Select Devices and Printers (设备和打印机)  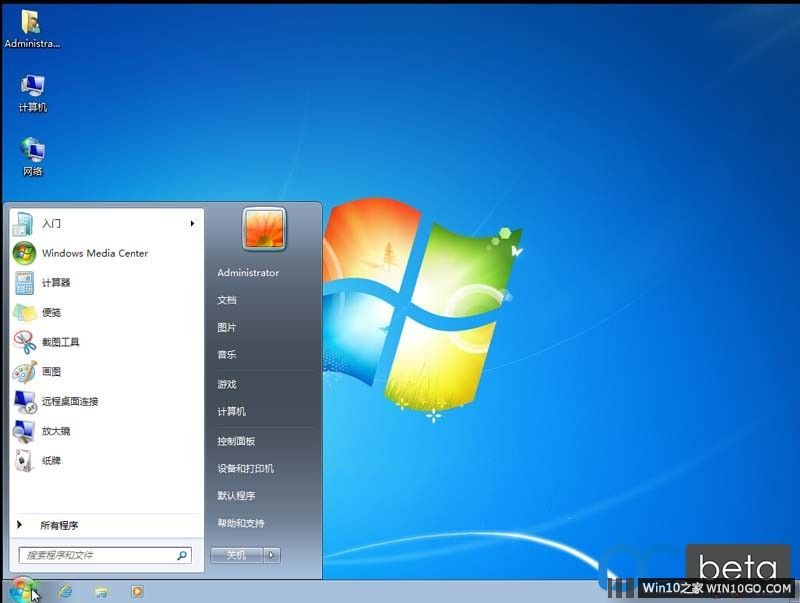click(245, 468)
